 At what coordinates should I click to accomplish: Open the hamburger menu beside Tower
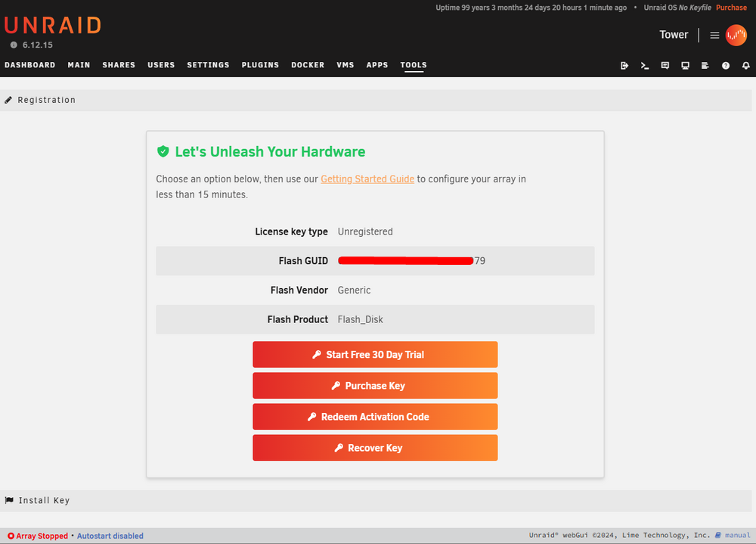tap(714, 36)
